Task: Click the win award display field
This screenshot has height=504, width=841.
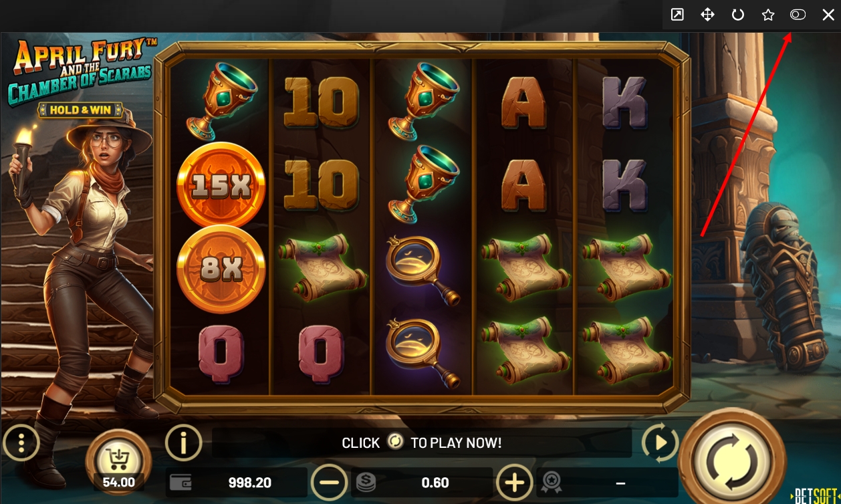Action: coord(607,482)
